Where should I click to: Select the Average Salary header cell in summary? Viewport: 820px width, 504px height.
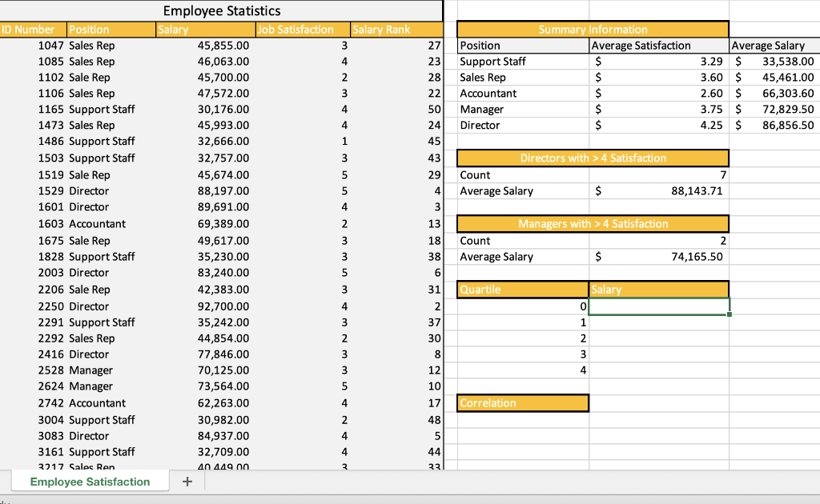(x=774, y=46)
